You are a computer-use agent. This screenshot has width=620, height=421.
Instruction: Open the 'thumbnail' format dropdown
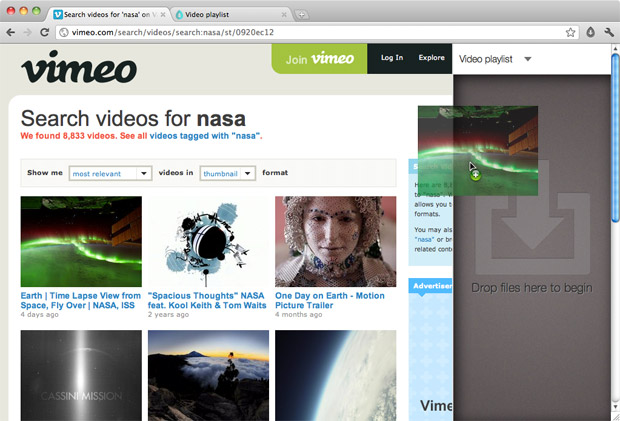point(227,173)
